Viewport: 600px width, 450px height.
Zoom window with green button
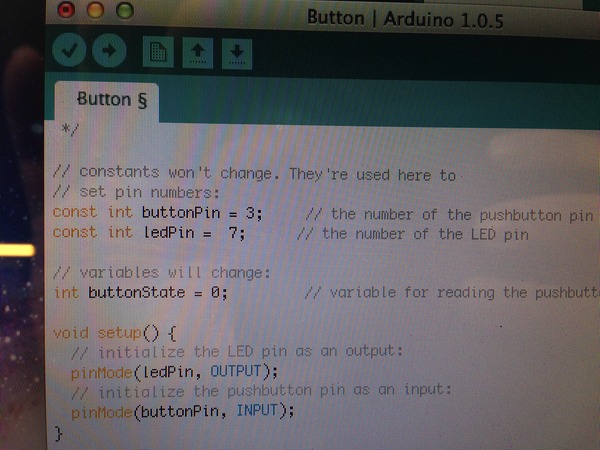point(125,10)
